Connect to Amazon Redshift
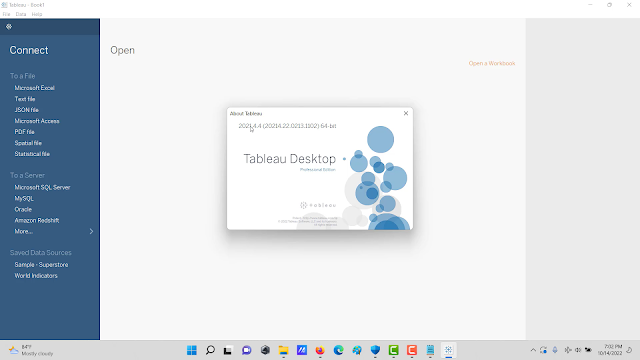640x360 pixels. [37, 220]
